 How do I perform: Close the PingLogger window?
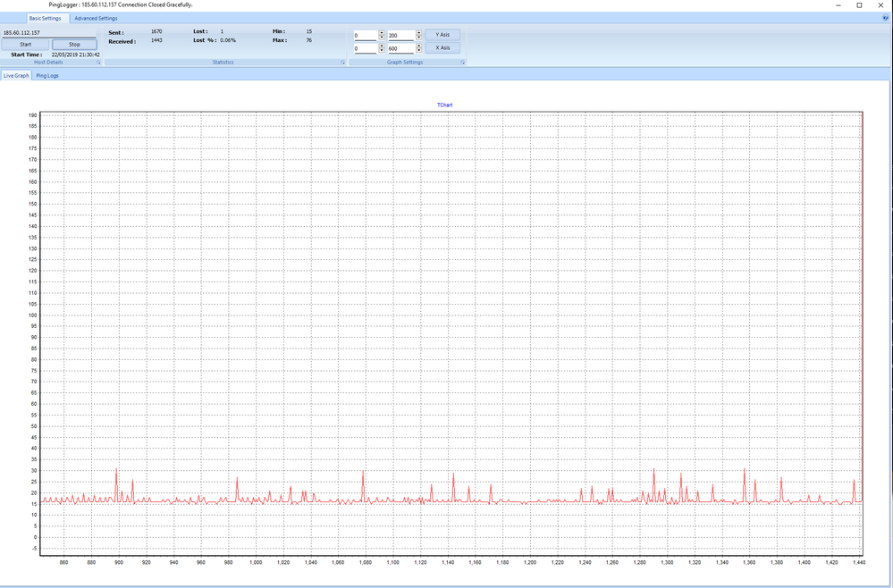point(882,5)
